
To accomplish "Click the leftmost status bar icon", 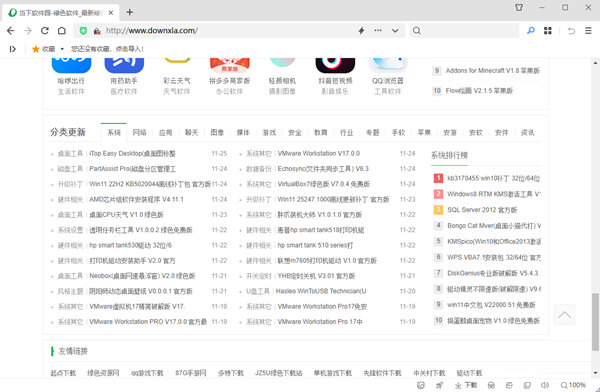I will tap(421, 385).
